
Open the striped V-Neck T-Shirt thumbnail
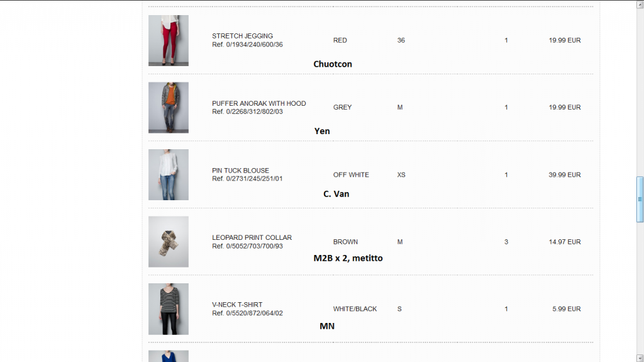169,308
